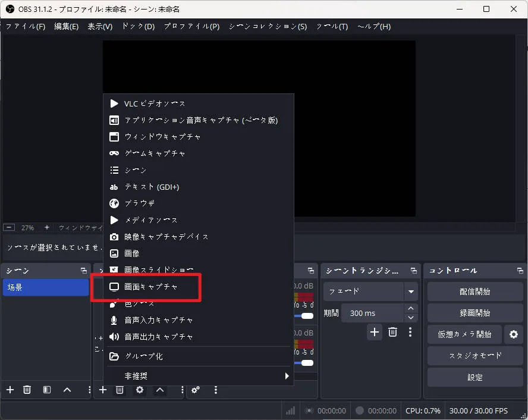Screen dimensions: 528x420
Task: Click the window icon of ウィンドウキャプチャ
Action: point(114,137)
